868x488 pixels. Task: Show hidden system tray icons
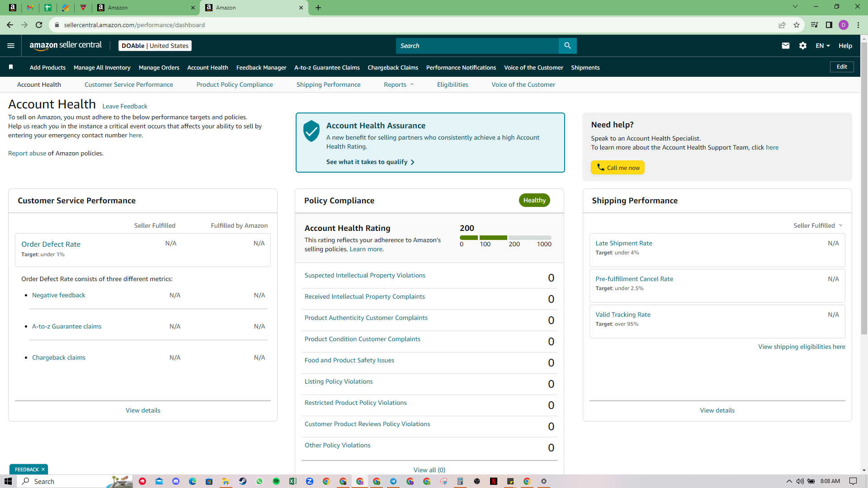coord(789,481)
